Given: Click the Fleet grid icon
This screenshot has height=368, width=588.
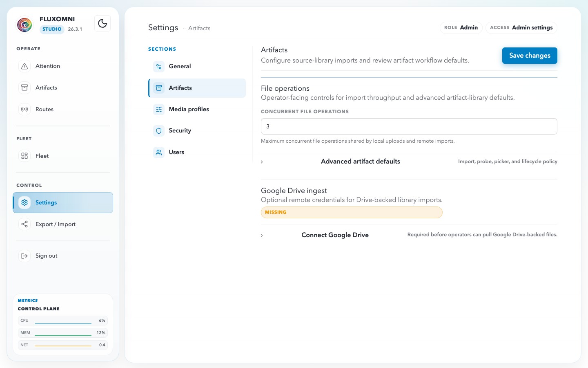Looking at the screenshot, I should pos(24,156).
